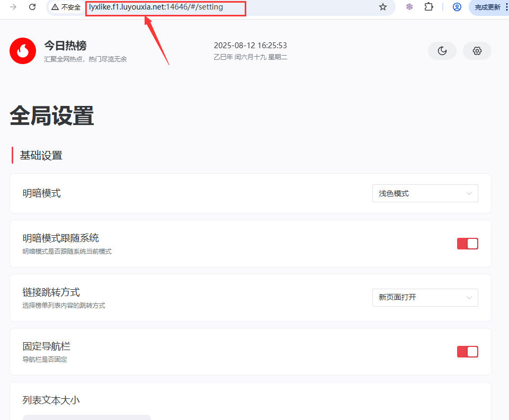The height and width of the screenshot is (420, 509).
Task: Open the browser profile avatar icon
Action: [457, 7]
